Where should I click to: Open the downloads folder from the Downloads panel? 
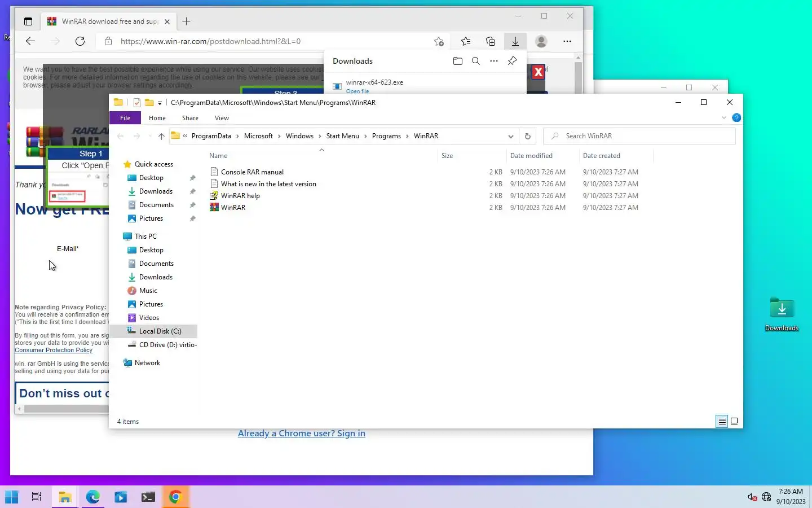click(x=458, y=61)
